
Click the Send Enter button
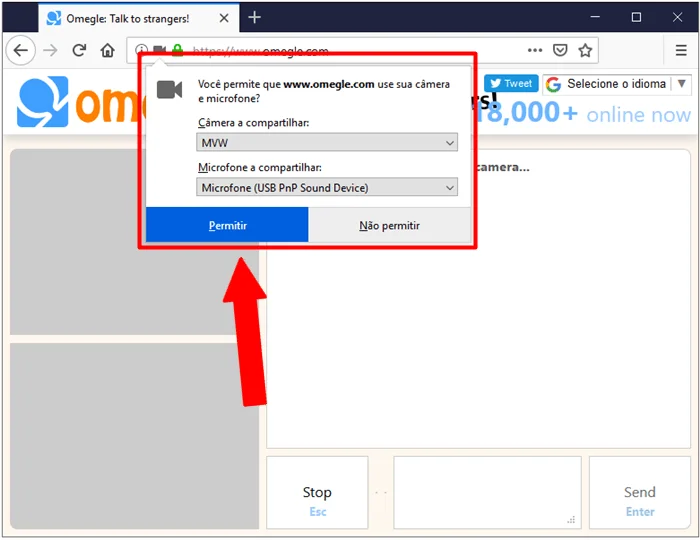click(640, 493)
